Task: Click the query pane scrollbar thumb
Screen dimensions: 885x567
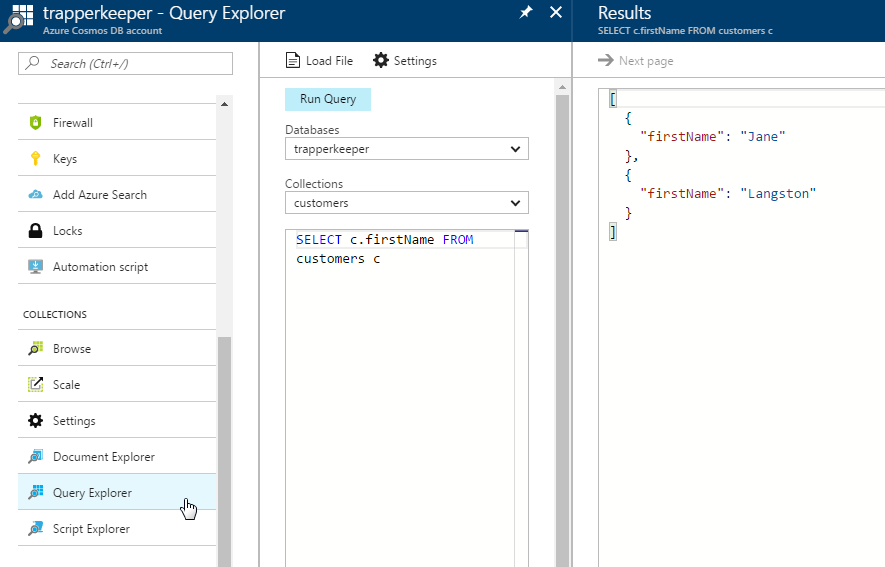Action: click(x=562, y=331)
